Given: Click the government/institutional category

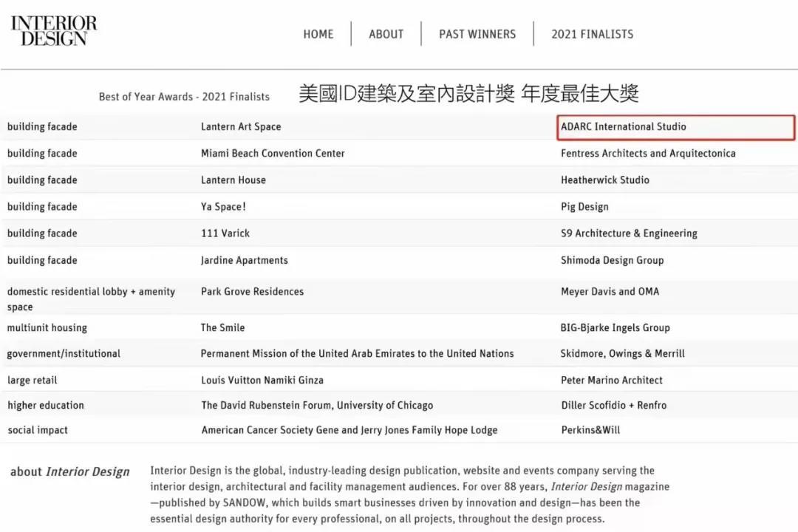Looking at the screenshot, I should tap(64, 354).
